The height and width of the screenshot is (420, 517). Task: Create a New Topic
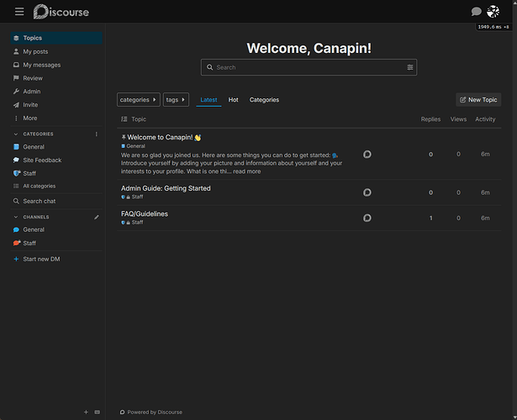[478, 99]
